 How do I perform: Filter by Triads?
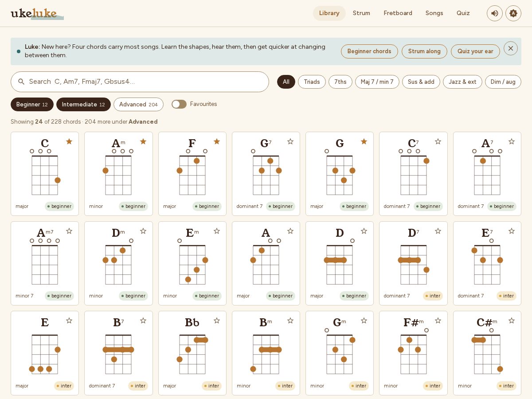tap(312, 82)
